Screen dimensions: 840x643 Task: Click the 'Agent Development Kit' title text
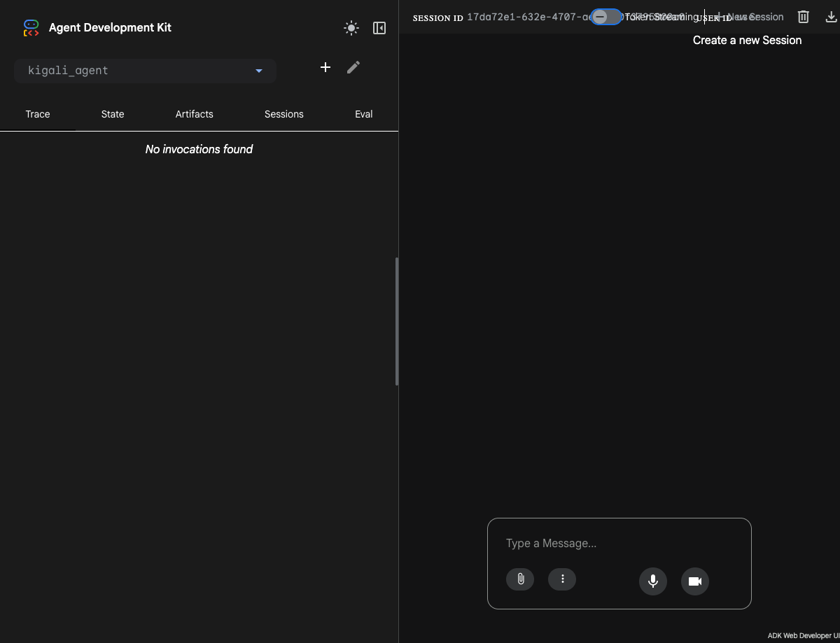click(110, 28)
